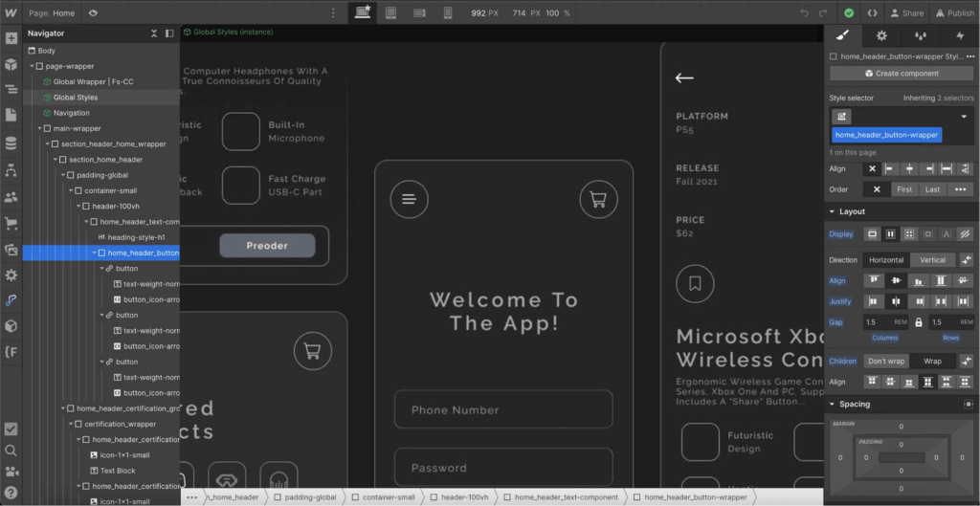Image resolution: width=980 pixels, height=506 pixels.
Task: Set Order to First
Action: (x=904, y=189)
